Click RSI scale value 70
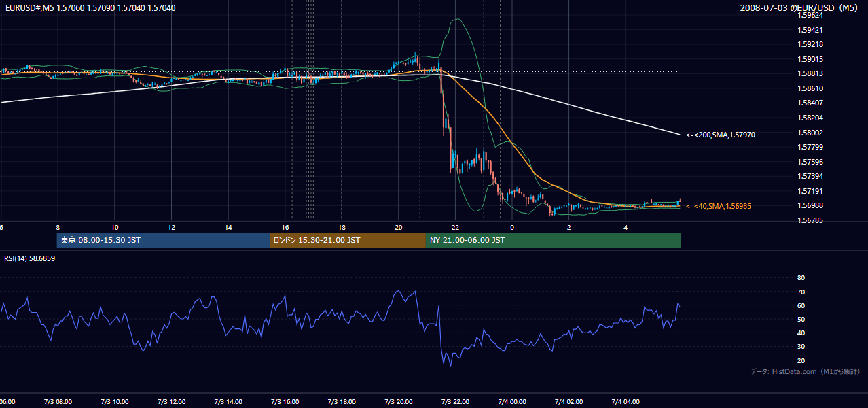Screen dimensions: 868x408 pos(801,292)
